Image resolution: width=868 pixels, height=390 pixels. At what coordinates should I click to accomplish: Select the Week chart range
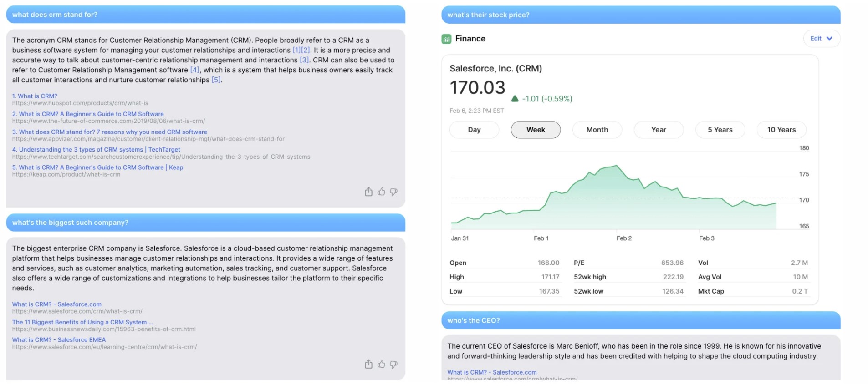(536, 130)
